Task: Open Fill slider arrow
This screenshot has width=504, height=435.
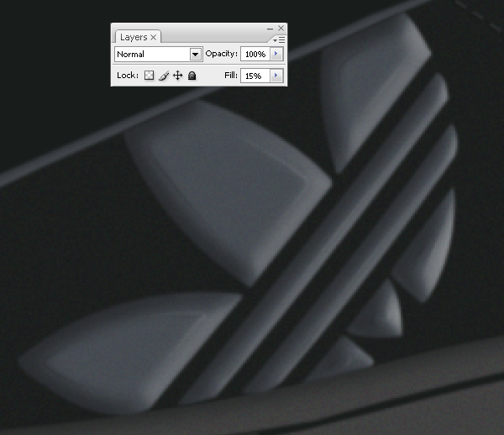Action: pos(276,76)
